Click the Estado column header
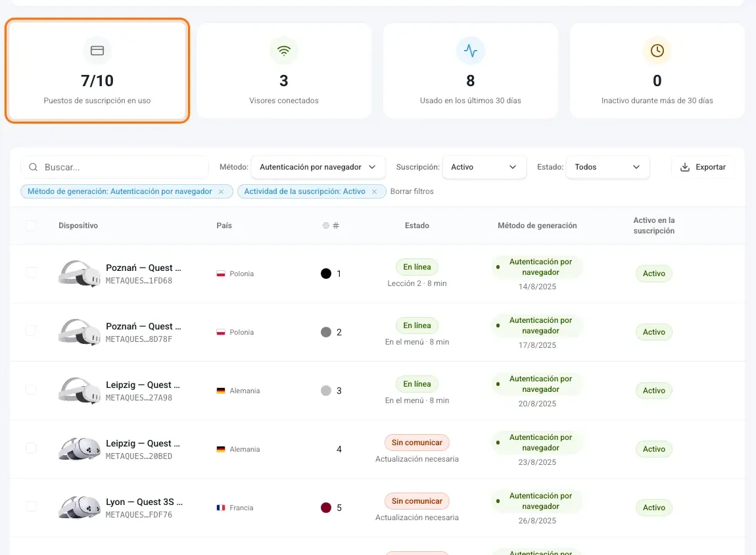Image resolution: width=756 pixels, height=555 pixels. pyautogui.click(x=417, y=226)
